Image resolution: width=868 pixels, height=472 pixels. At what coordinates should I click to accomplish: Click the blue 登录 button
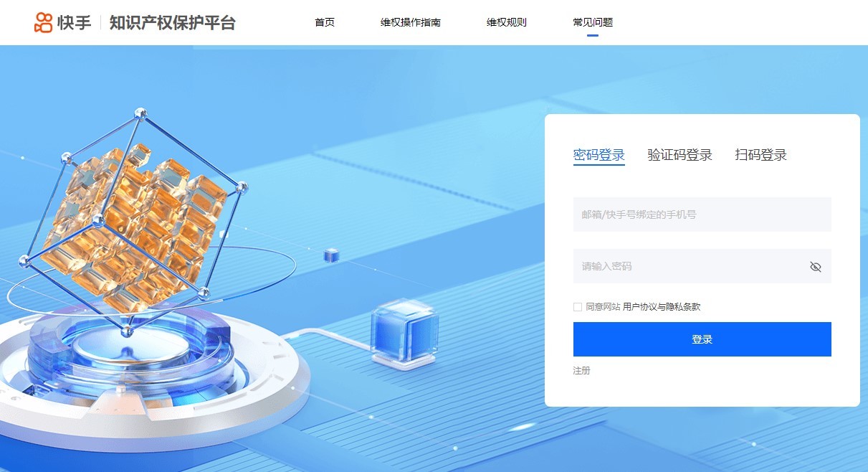click(x=702, y=339)
